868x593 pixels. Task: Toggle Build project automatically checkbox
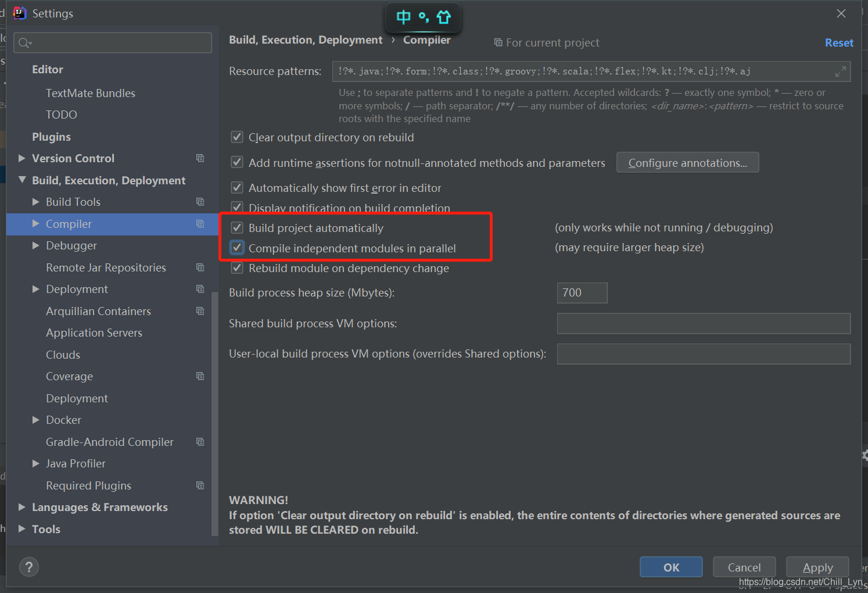[237, 227]
